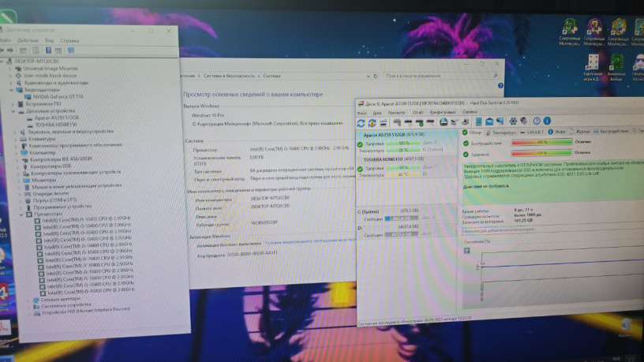Click the save icon beside the health graph
The width and height of the screenshot is (644, 362).
tap(466, 251)
